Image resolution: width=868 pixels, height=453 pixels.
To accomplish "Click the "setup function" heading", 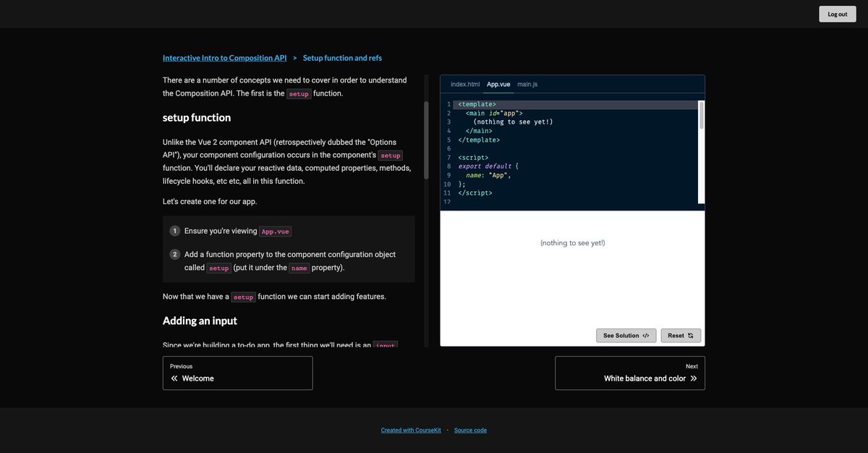I will pos(197,117).
